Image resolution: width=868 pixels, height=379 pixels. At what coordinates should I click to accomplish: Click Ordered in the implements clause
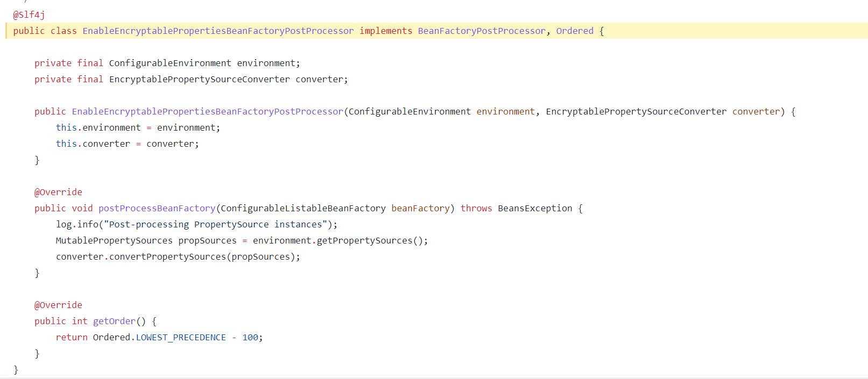point(574,31)
